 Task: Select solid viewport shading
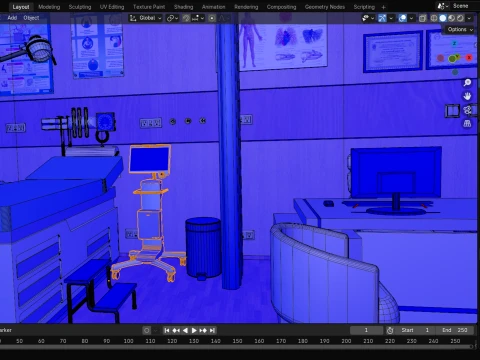point(443,18)
